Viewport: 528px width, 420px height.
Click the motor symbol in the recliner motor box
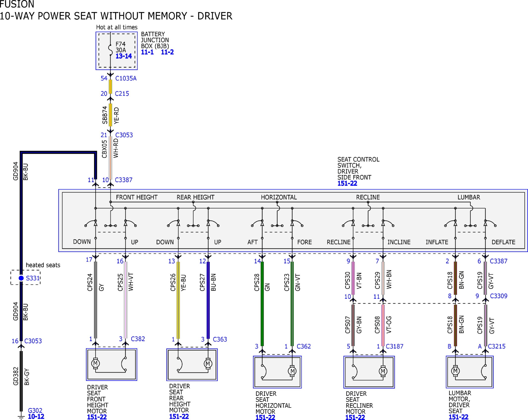pos(383,371)
